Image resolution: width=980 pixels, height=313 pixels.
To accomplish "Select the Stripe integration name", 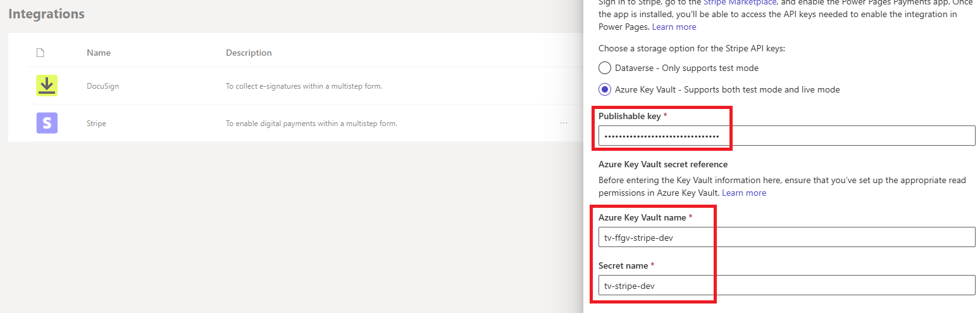I will click(x=96, y=123).
